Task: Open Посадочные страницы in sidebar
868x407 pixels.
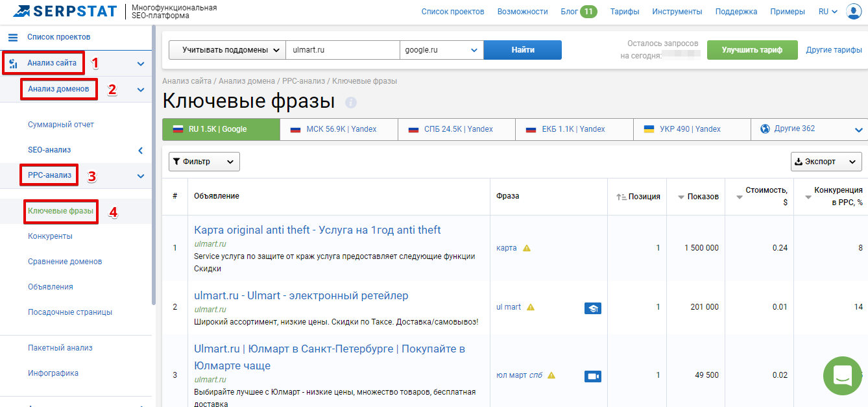Action: click(70, 312)
